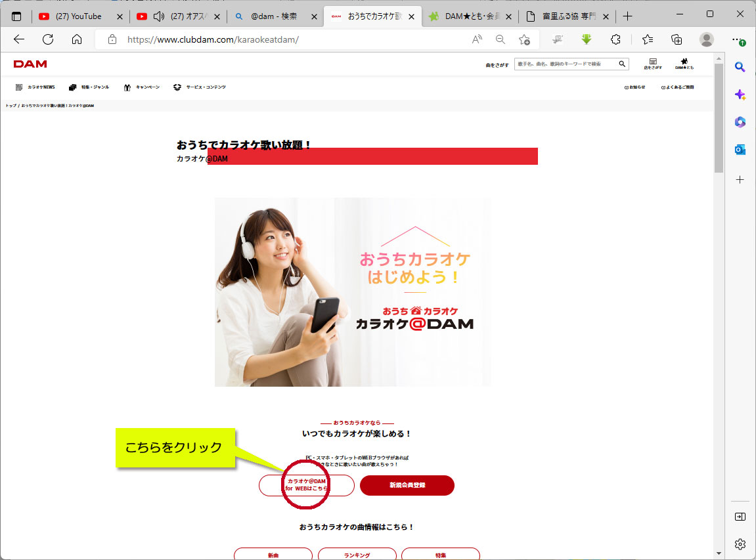Open お知らせ link
Image resolution: width=756 pixels, height=560 pixels.
[634, 87]
